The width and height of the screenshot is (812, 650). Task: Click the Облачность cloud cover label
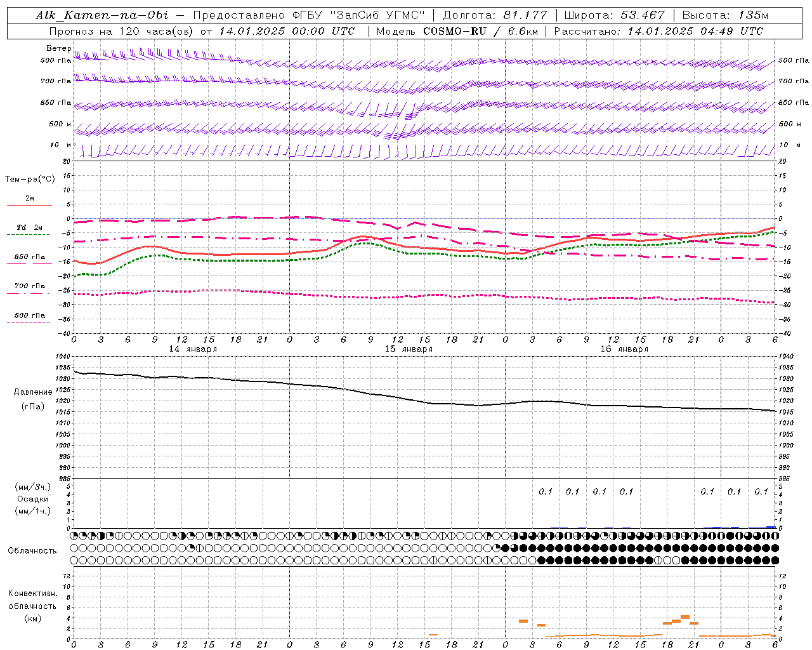pos(32,550)
